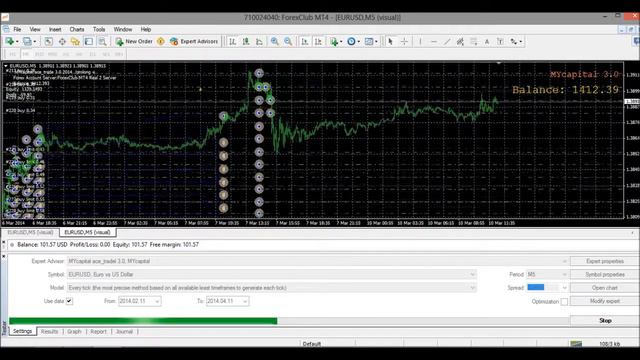Select the standard Cursor arrow tool
The width and height of the screenshot is (640, 360).
[390, 41]
